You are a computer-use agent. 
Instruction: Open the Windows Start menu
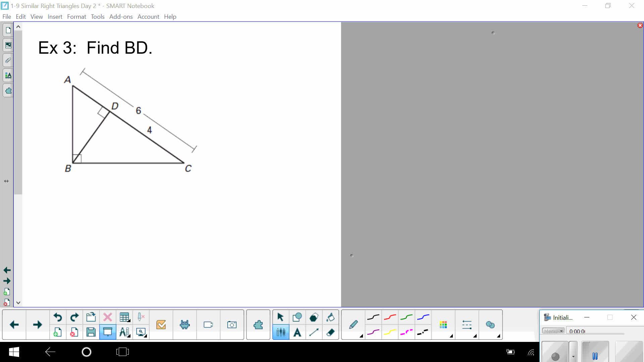pos(14,352)
